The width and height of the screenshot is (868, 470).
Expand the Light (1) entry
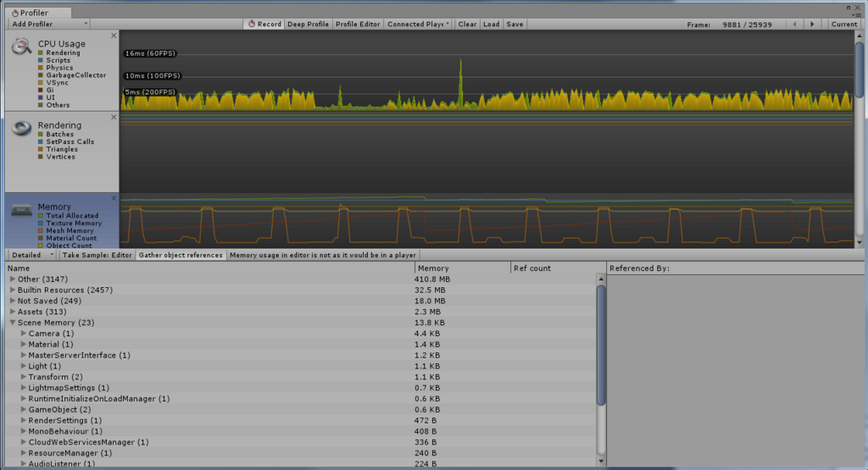[23, 366]
